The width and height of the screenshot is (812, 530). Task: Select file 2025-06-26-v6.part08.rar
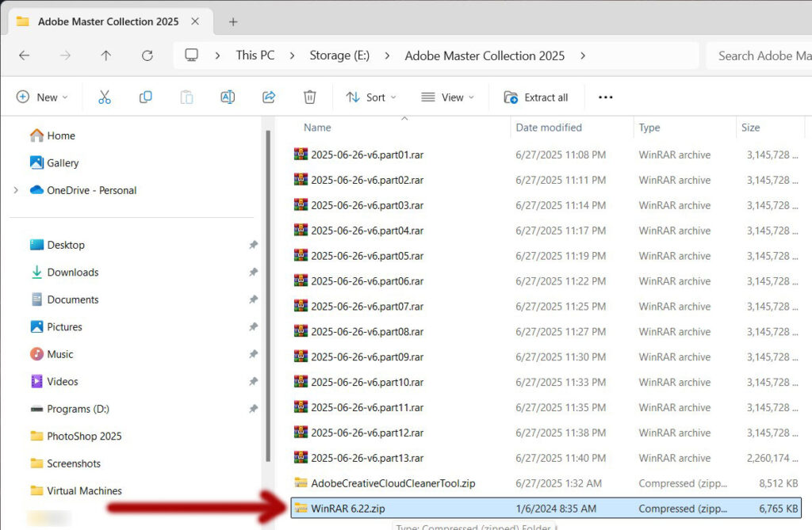pyautogui.click(x=546, y=331)
